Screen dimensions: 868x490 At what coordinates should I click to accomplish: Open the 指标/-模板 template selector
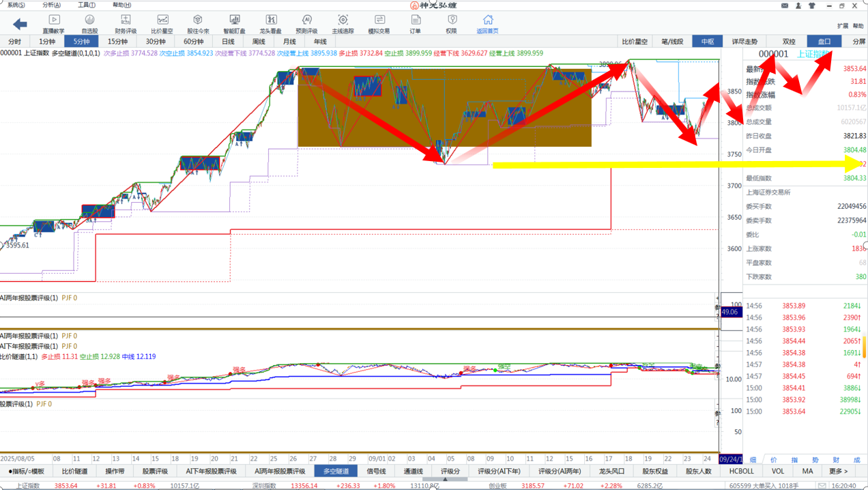pyautogui.click(x=26, y=471)
